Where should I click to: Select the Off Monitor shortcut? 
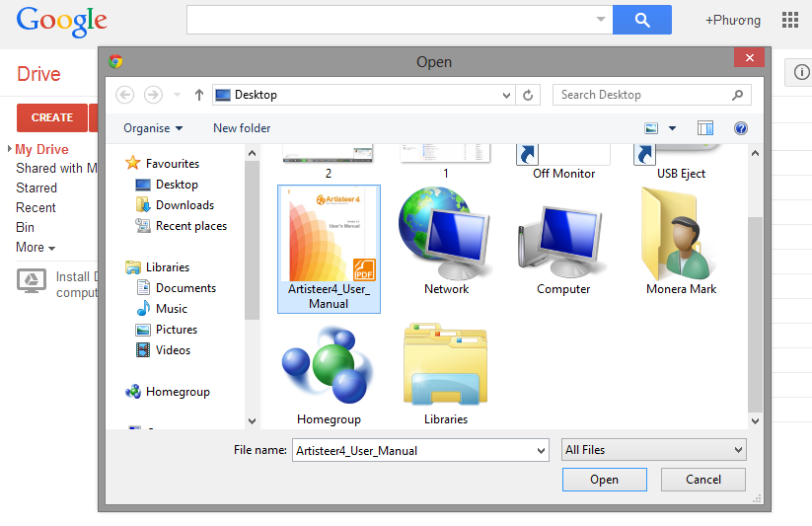click(x=563, y=163)
